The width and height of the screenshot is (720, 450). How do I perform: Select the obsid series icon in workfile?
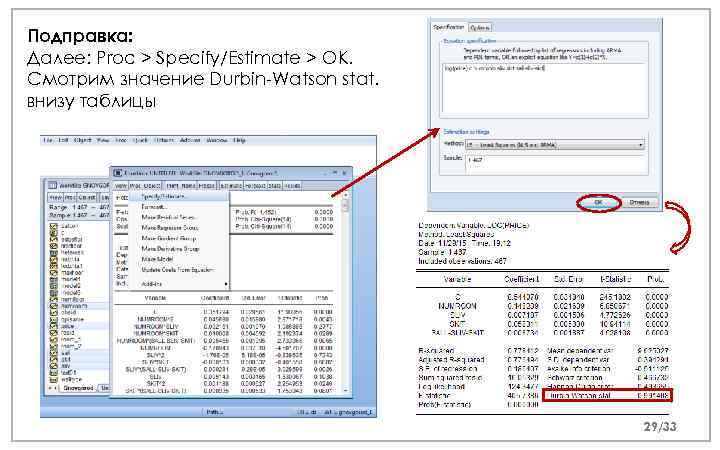tap(53, 312)
